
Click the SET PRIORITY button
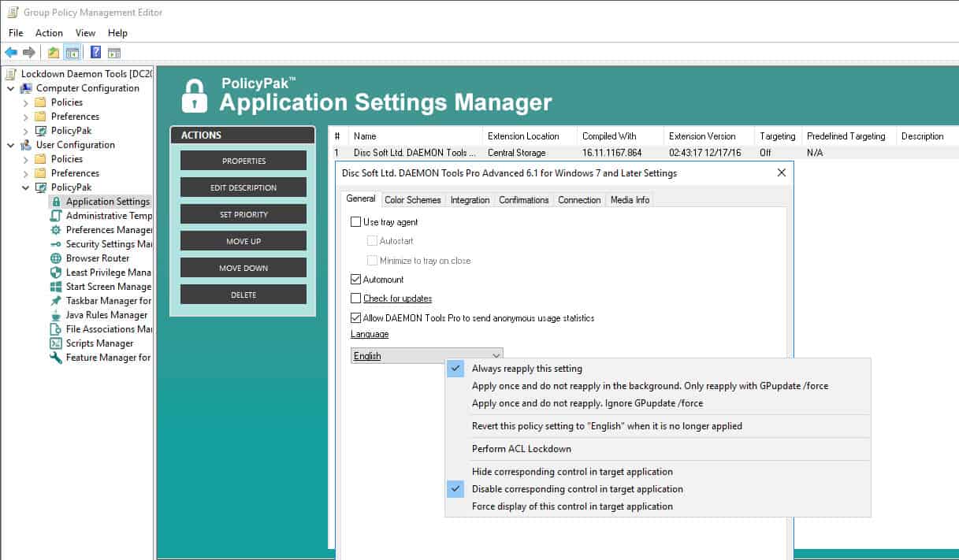(x=243, y=214)
